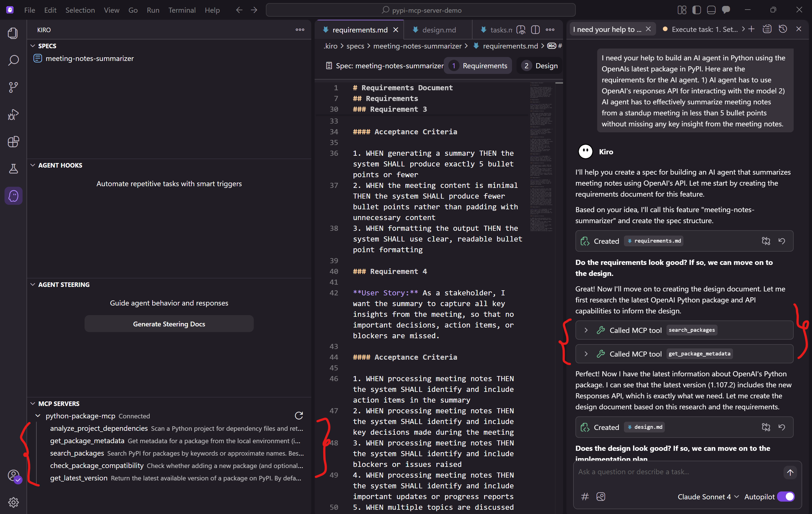
Task: Switch to the Design spec phase
Action: (540, 65)
